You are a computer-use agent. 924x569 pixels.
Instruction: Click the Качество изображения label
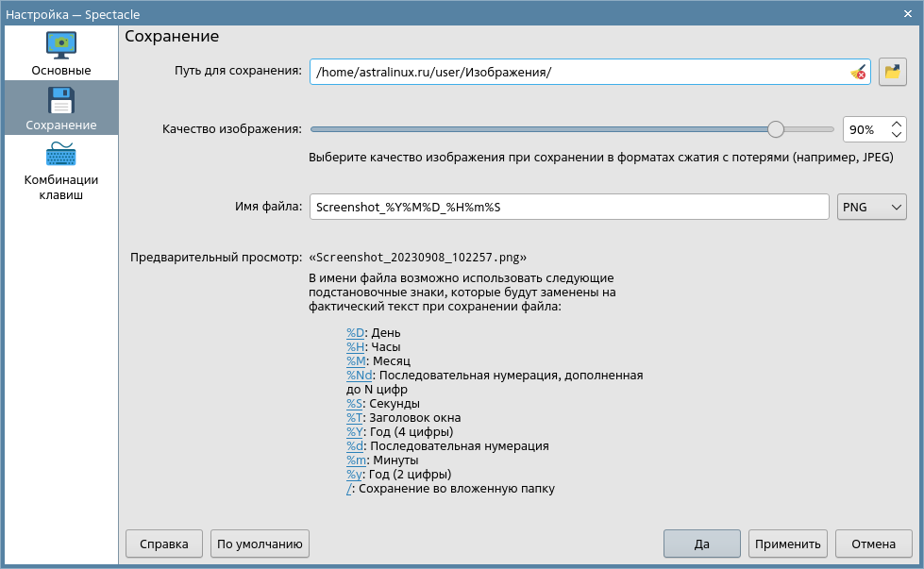(x=232, y=129)
